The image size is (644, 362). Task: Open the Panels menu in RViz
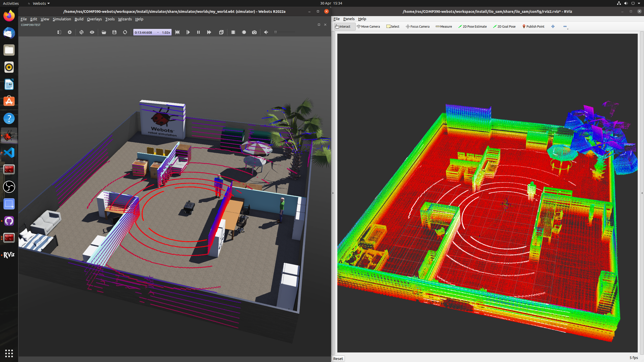(349, 19)
